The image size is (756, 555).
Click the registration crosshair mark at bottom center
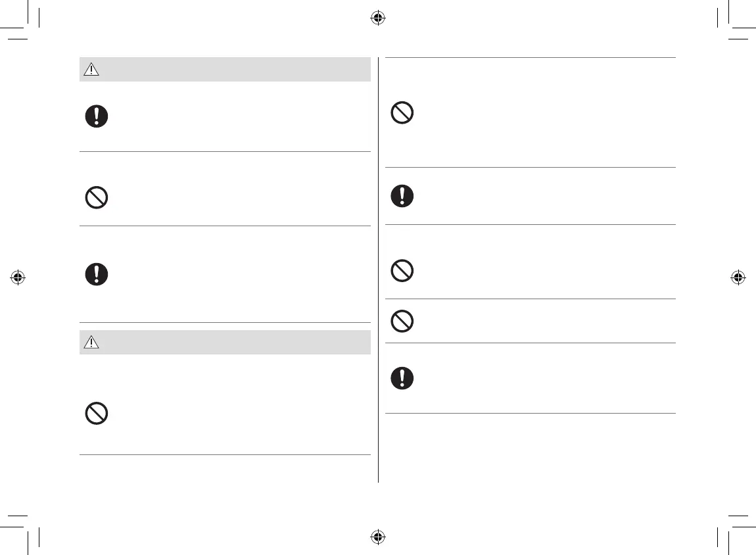tap(377, 537)
